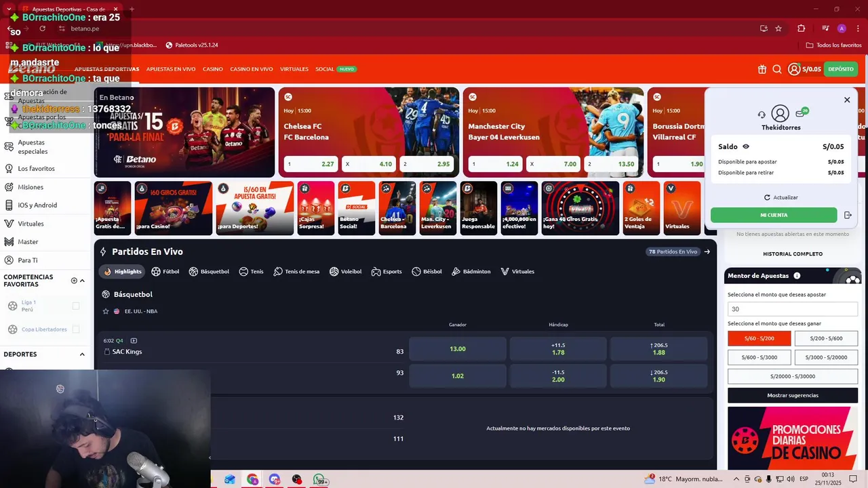Select the Esports live tab
This screenshot has width=868, height=488.
[387, 271]
